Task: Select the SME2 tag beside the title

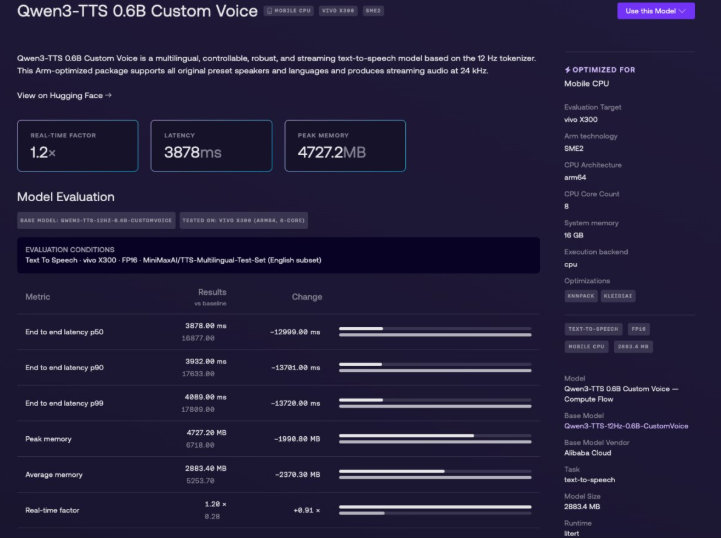Action: pyautogui.click(x=373, y=11)
